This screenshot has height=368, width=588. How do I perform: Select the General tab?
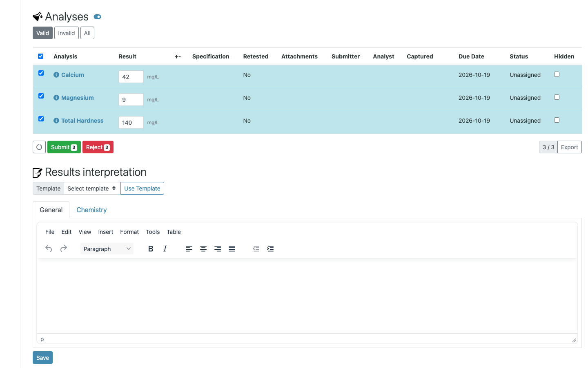pyautogui.click(x=51, y=210)
